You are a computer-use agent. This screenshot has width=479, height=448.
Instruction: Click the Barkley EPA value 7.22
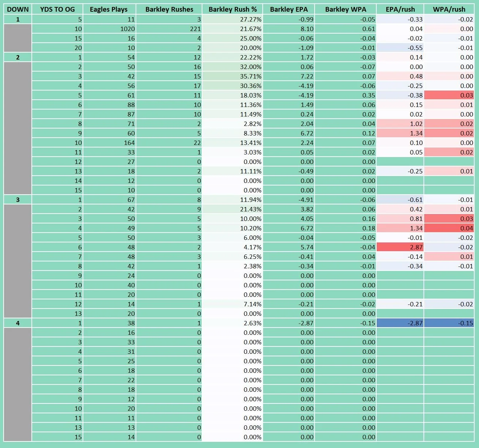(x=289, y=76)
